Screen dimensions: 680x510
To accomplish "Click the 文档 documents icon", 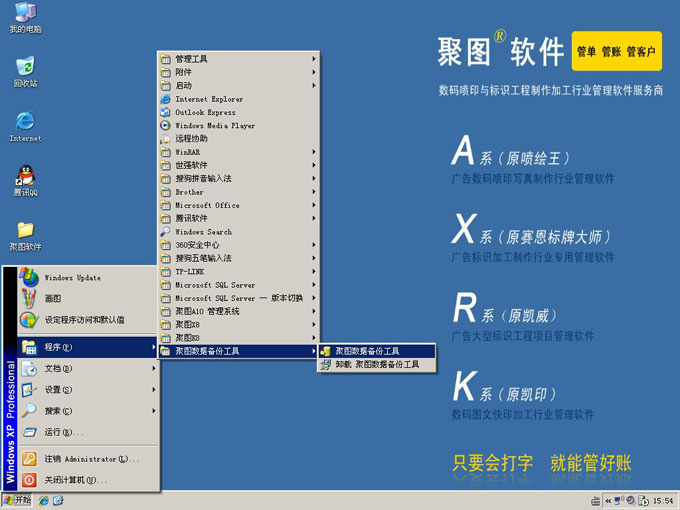I will coord(29,369).
